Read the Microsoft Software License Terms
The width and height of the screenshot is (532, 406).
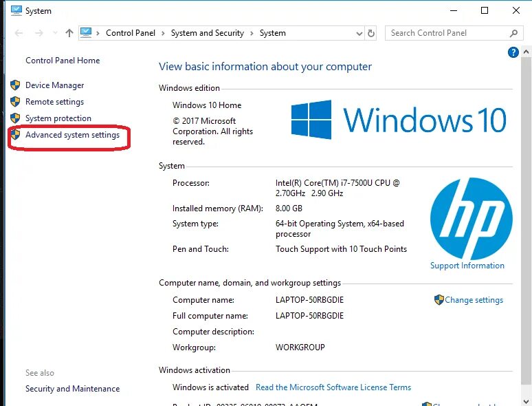[333, 387]
